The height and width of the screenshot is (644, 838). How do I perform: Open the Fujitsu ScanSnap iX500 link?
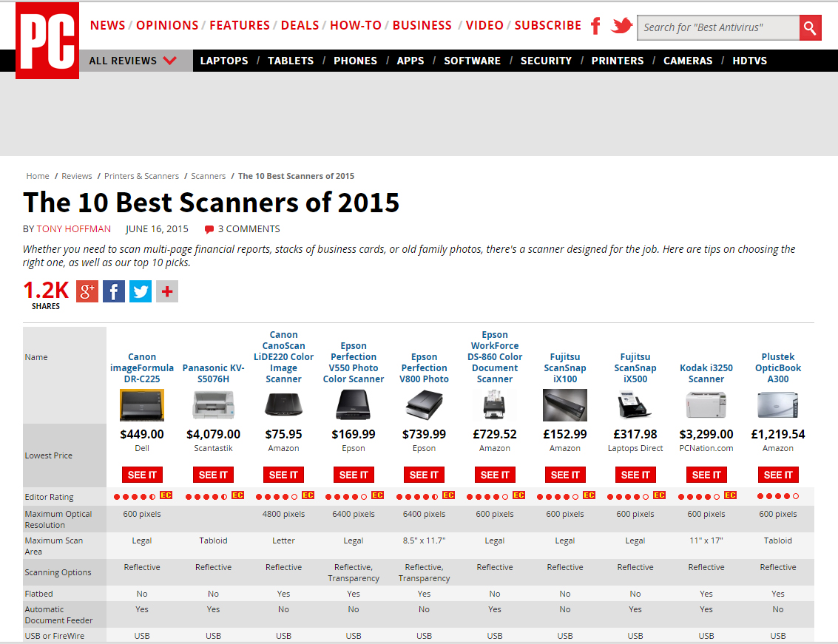(635, 367)
